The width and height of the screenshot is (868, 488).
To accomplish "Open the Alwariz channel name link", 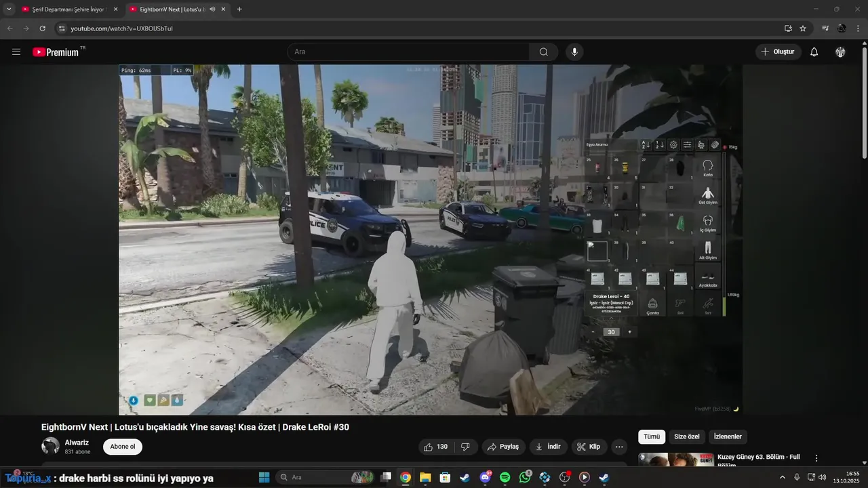I will [x=77, y=443].
